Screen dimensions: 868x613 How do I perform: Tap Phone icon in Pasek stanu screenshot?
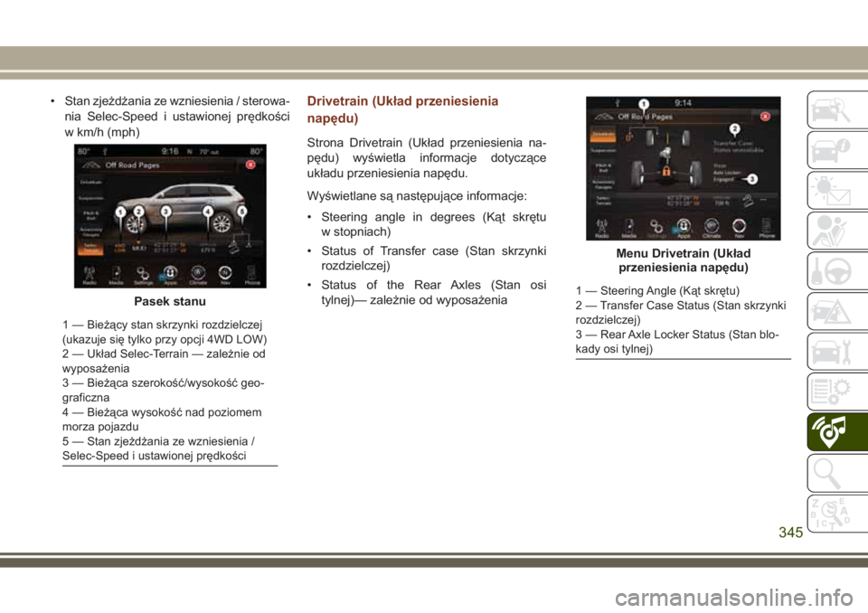(252, 275)
